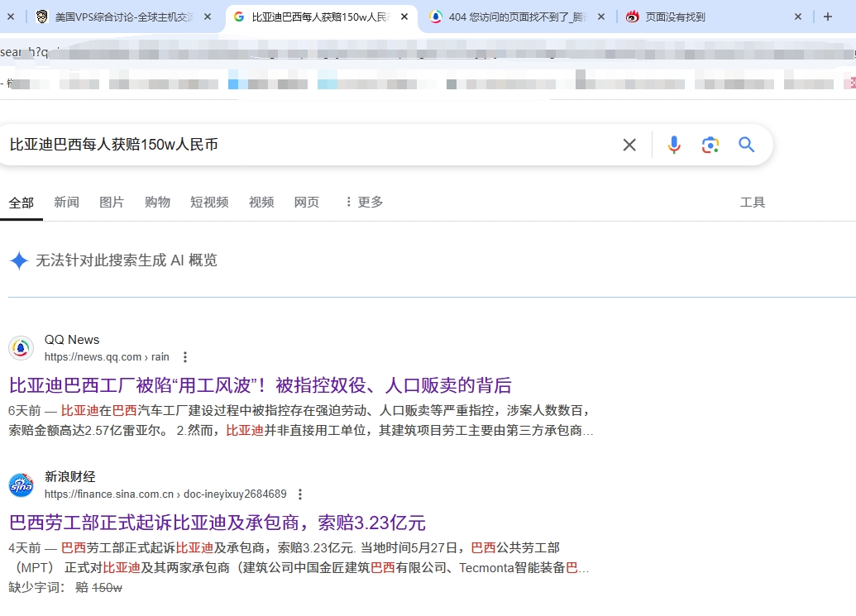Screen dimensions: 856x616
Task: Select the 网页 search filter
Action: [307, 203]
